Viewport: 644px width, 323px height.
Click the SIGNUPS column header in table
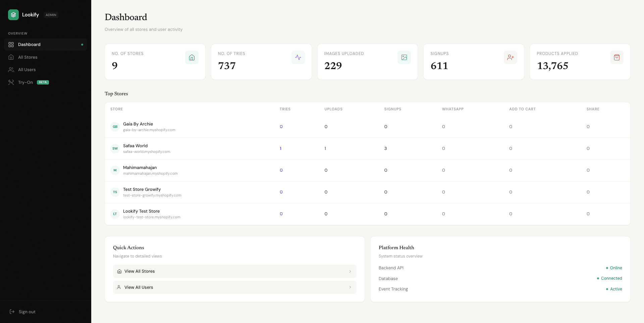click(x=393, y=109)
